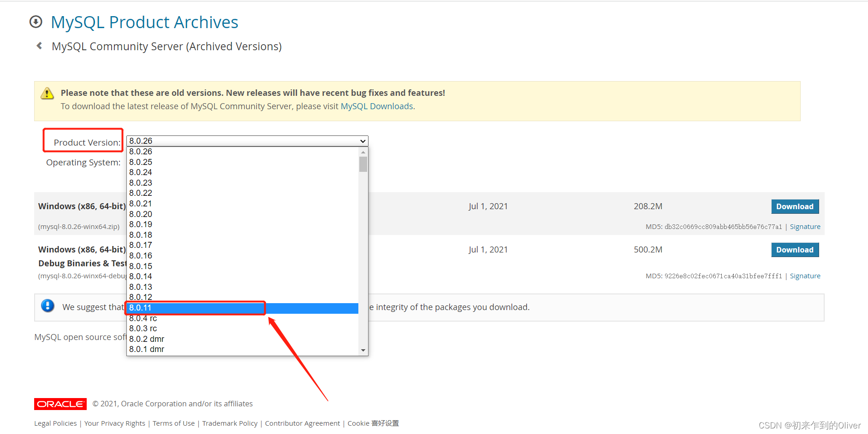Click Jul 1, 2021 date in first row
Viewport: 868px width, 434px height.
click(488, 206)
